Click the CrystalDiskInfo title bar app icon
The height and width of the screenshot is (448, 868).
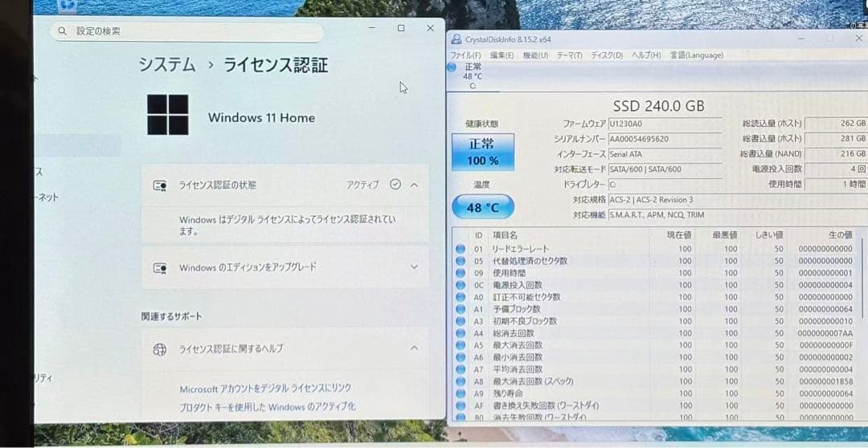[457, 39]
